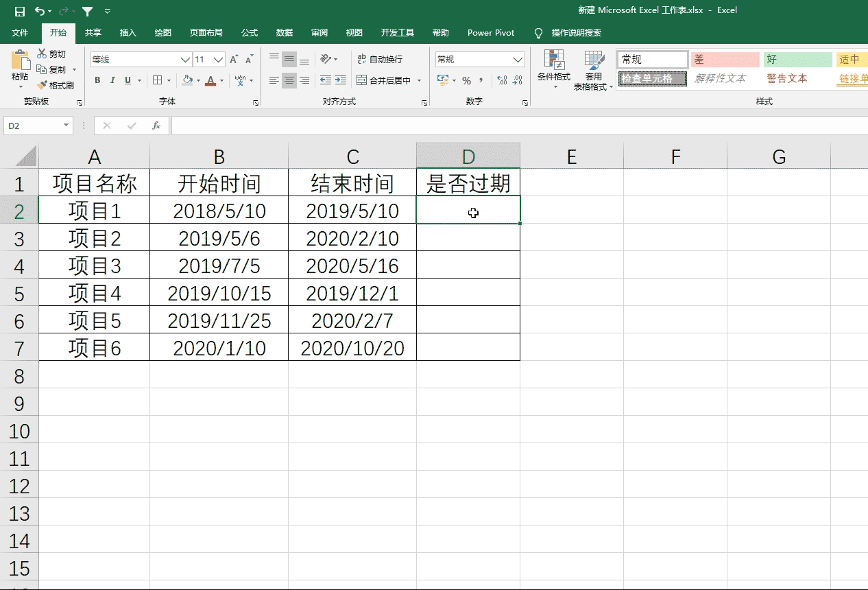
Task: Undo the last action
Action: point(40,11)
